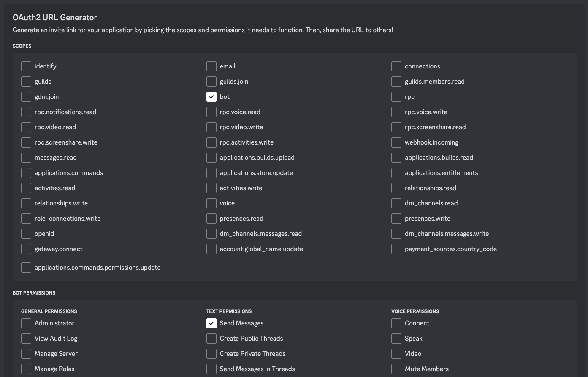The height and width of the screenshot is (377, 588).
Task: Enable the webhook.incoming scope
Action: (x=396, y=142)
